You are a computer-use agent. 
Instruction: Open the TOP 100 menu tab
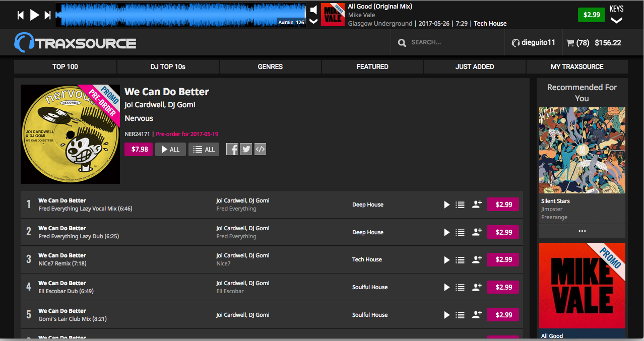pyautogui.click(x=65, y=66)
